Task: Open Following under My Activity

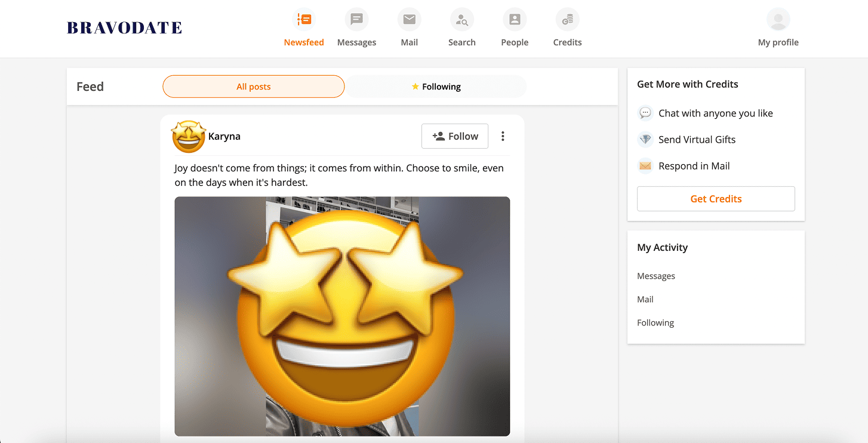Action: tap(655, 322)
